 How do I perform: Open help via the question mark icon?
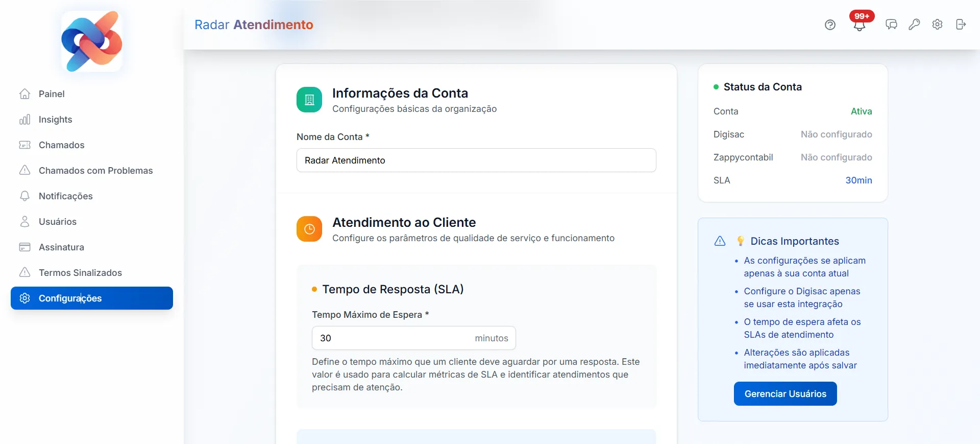(830, 25)
